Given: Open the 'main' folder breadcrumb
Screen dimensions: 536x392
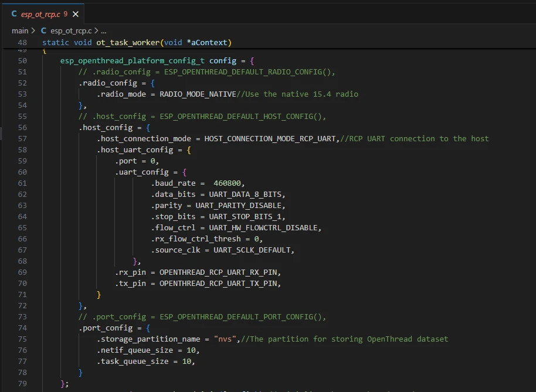Looking at the screenshot, I should point(20,30).
